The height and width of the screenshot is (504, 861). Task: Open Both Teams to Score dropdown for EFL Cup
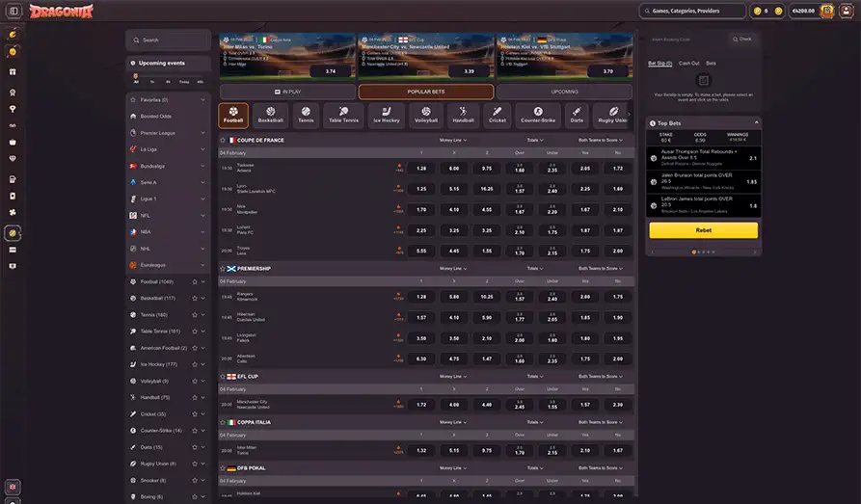pos(600,377)
